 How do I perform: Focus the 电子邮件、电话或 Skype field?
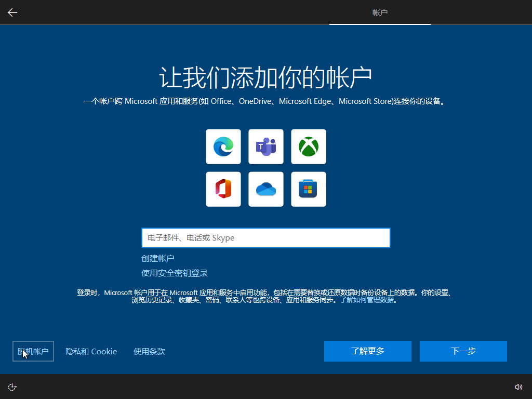click(x=266, y=238)
